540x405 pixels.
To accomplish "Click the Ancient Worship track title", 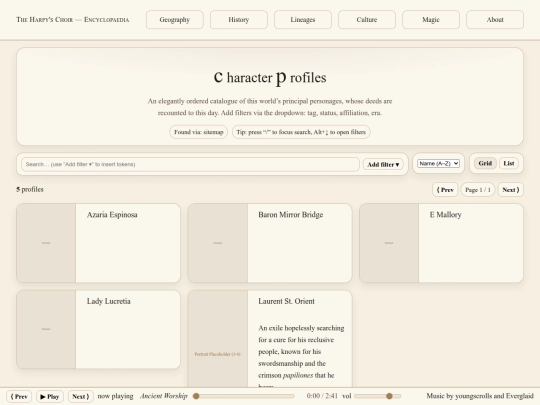I will click(164, 396).
